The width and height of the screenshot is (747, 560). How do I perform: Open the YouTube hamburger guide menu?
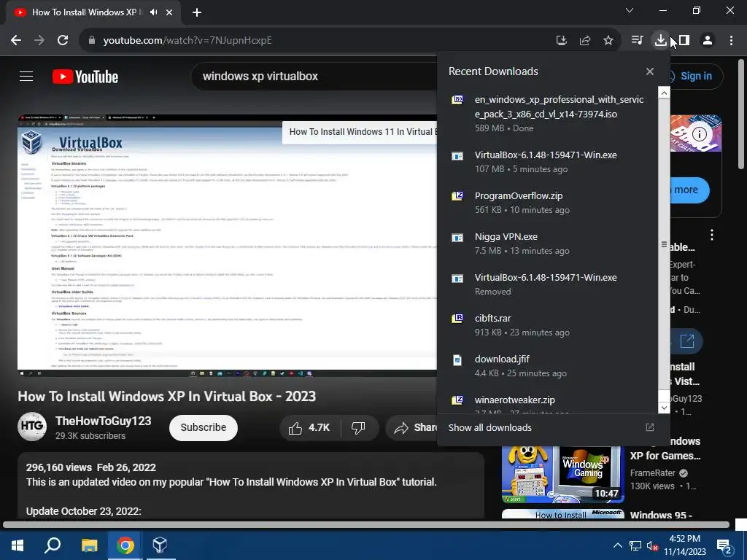(x=26, y=76)
